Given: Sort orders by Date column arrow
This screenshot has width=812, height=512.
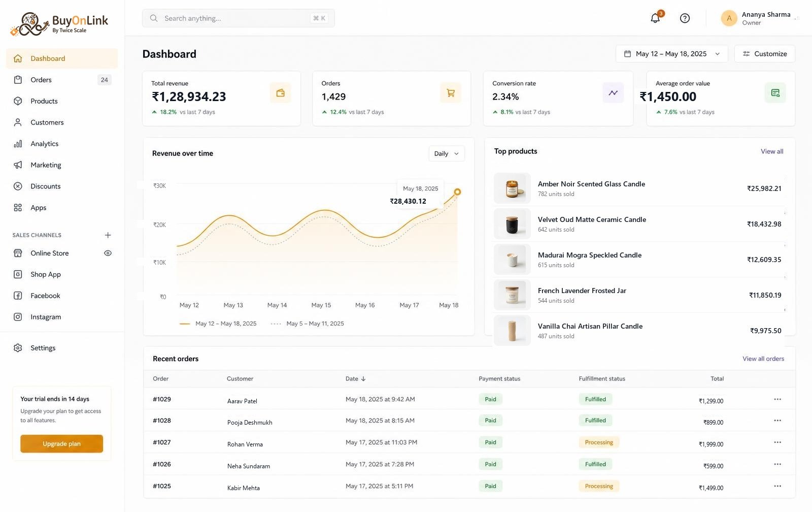Looking at the screenshot, I should tap(363, 379).
